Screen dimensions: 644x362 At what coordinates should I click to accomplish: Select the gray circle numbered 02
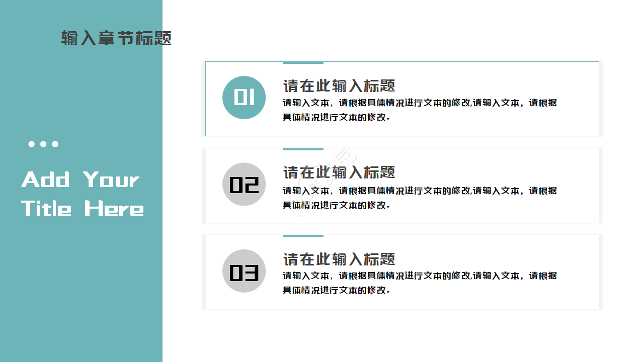pyautogui.click(x=244, y=185)
